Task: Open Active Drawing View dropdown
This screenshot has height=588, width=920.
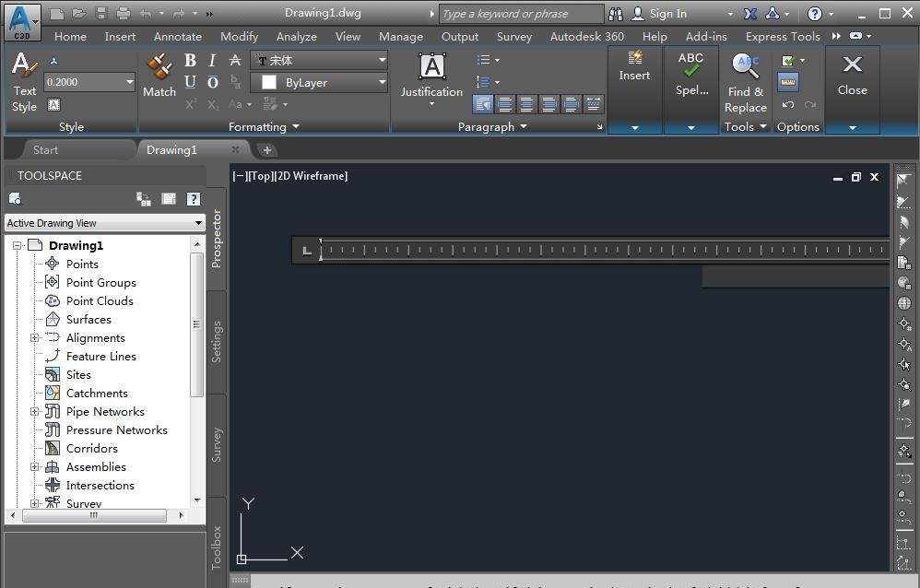Action: coord(104,223)
